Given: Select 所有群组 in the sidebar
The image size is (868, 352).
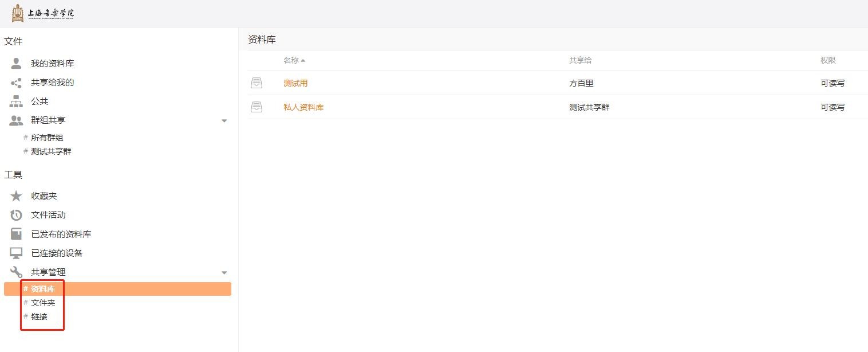Looking at the screenshot, I should coord(47,138).
